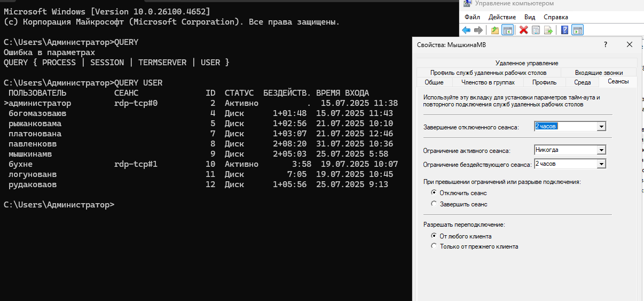Select the Сеансы tab
The height and width of the screenshot is (301, 644).
618,81
